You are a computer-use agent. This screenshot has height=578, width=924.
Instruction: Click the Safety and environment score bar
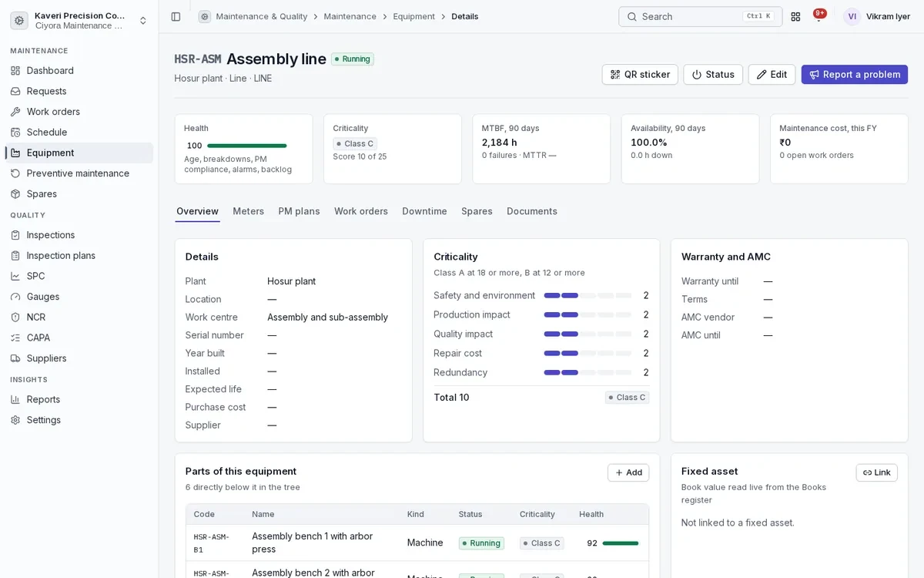[588, 295]
